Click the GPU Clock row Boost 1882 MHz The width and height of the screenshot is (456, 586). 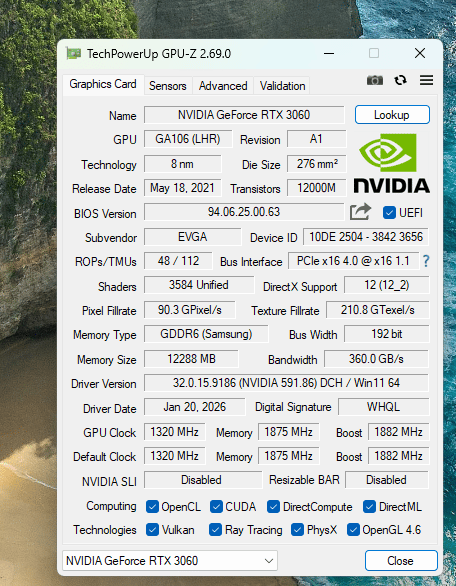coord(398,432)
